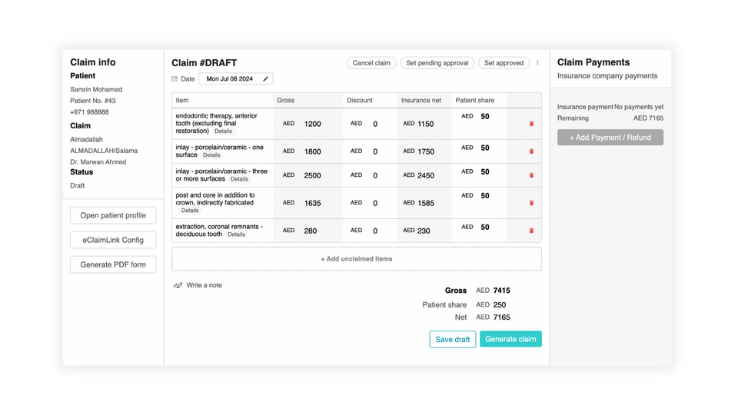
Task: Edit gross amount 1800
Action: (x=313, y=152)
